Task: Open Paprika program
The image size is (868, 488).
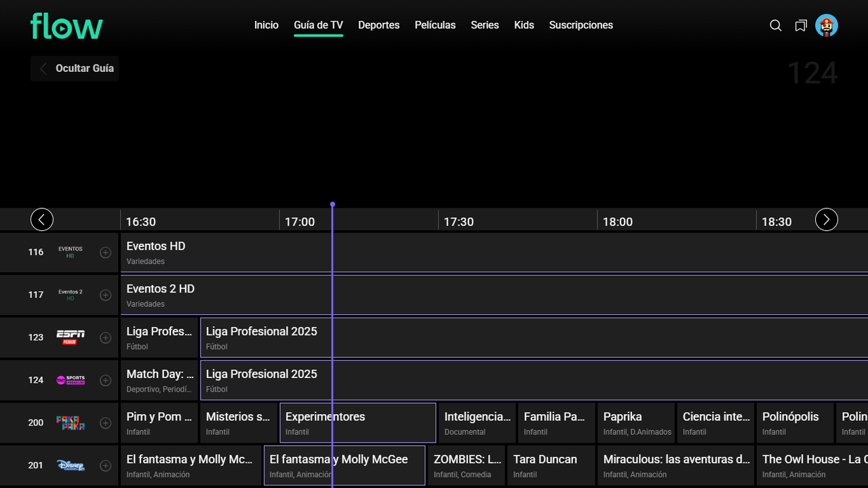Action: (x=636, y=423)
